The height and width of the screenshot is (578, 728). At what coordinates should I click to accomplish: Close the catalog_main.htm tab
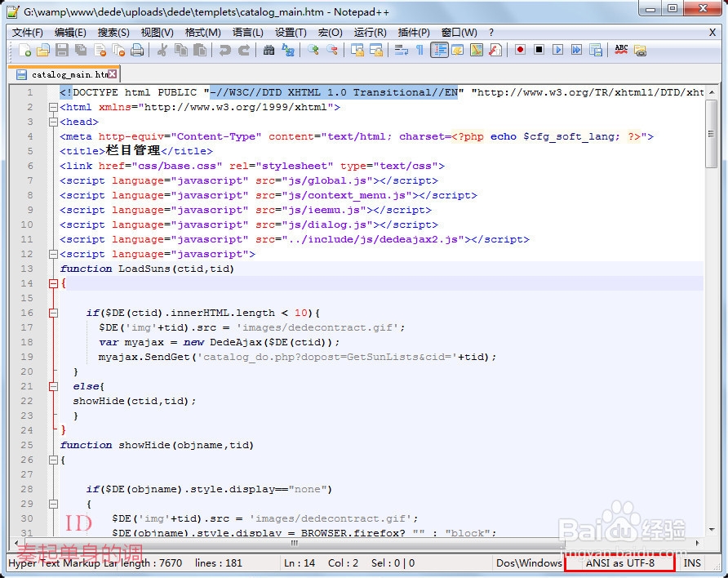pyautogui.click(x=113, y=73)
